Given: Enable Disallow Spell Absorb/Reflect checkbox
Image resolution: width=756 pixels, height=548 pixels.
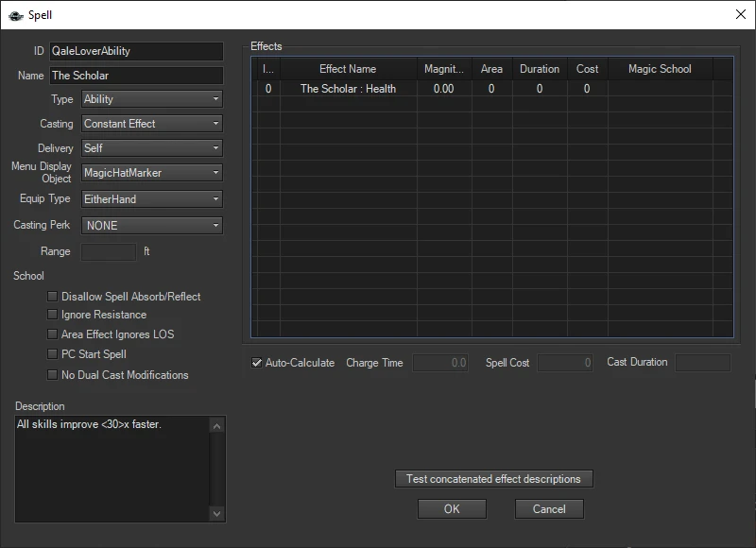Looking at the screenshot, I should click(x=52, y=296).
